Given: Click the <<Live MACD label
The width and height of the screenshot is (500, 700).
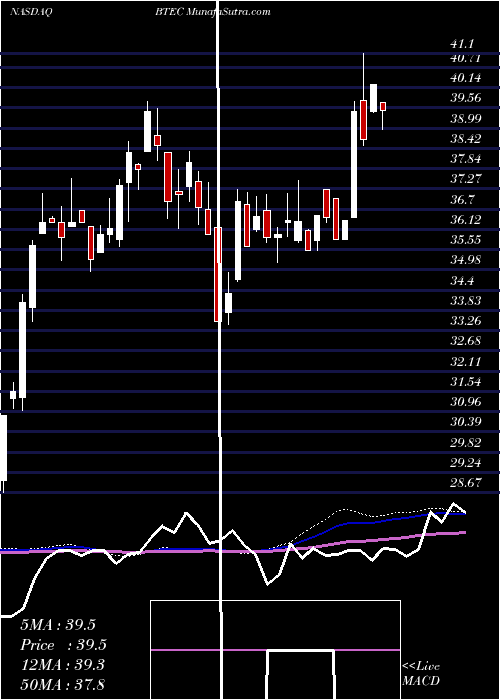Looking at the screenshot, I should [x=421, y=673].
